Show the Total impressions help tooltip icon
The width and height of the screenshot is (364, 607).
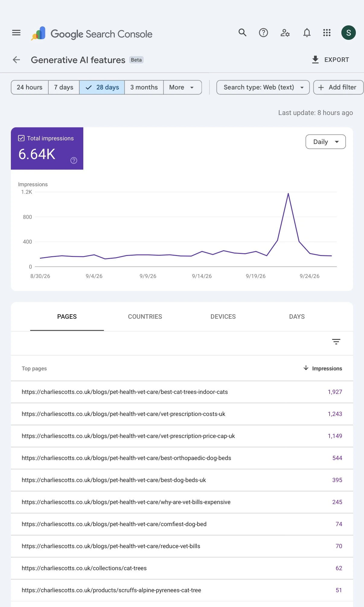pos(74,161)
